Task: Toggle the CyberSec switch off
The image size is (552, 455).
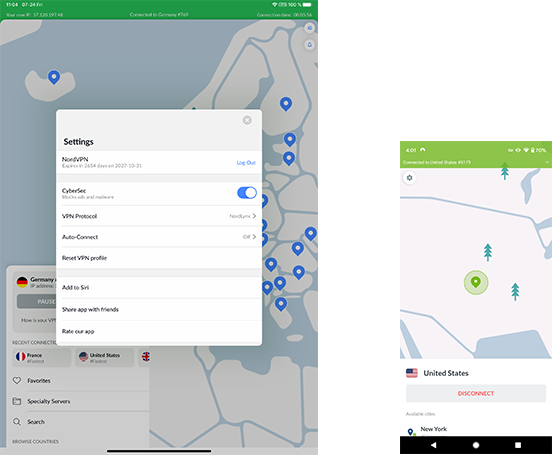Action: point(247,193)
